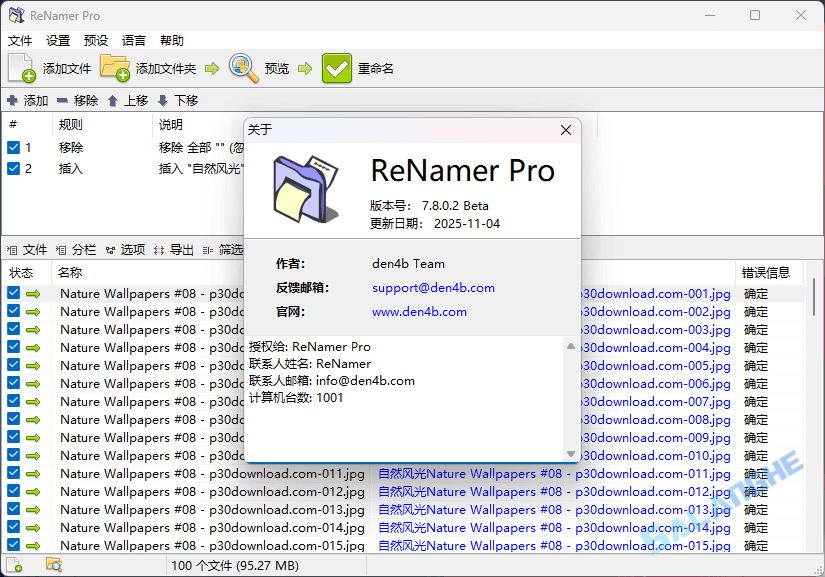The height and width of the screenshot is (577, 825).
Task: Open the 设置 menu
Action: click(57, 40)
